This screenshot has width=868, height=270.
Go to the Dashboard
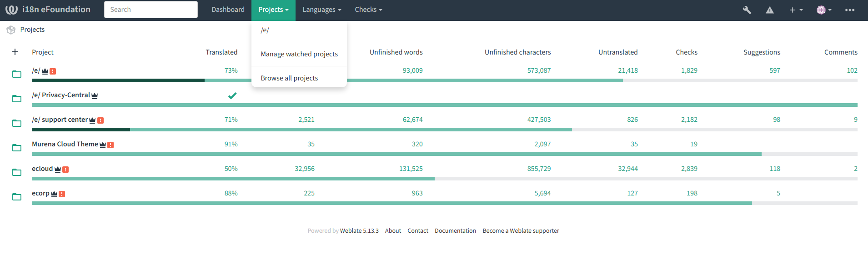(228, 10)
